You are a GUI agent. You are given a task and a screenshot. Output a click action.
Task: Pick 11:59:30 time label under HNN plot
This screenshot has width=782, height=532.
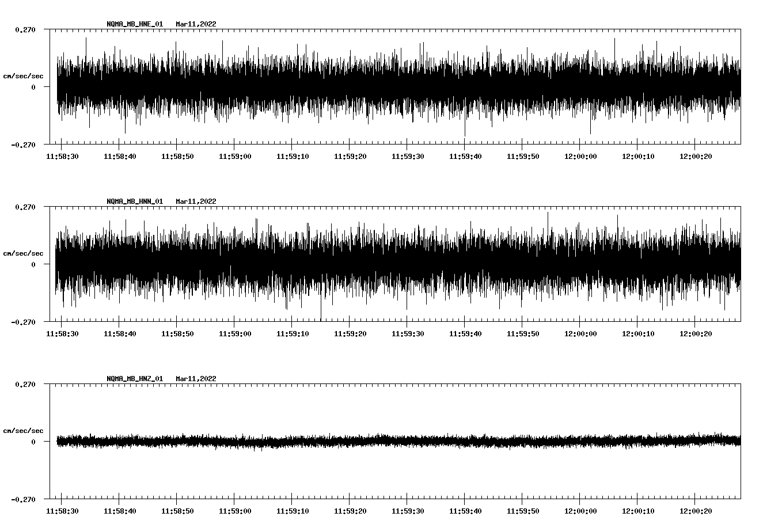click(408, 334)
